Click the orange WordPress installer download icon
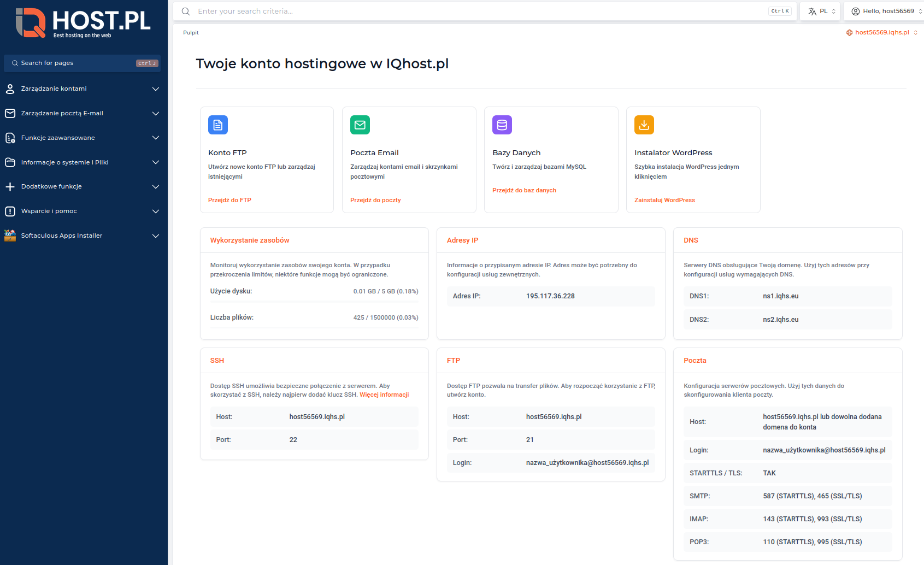Image resolution: width=924 pixels, height=565 pixels. click(644, 125)
